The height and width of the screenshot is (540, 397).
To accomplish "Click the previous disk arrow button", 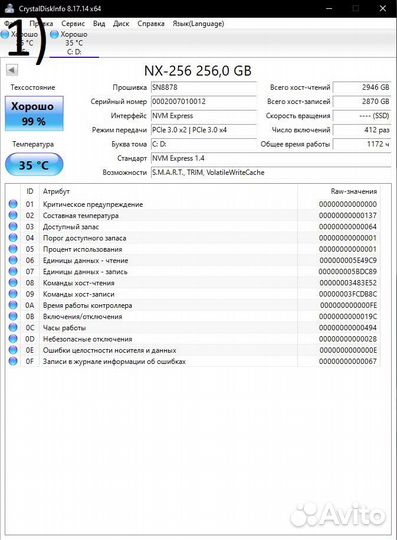I will pos(12,70).
